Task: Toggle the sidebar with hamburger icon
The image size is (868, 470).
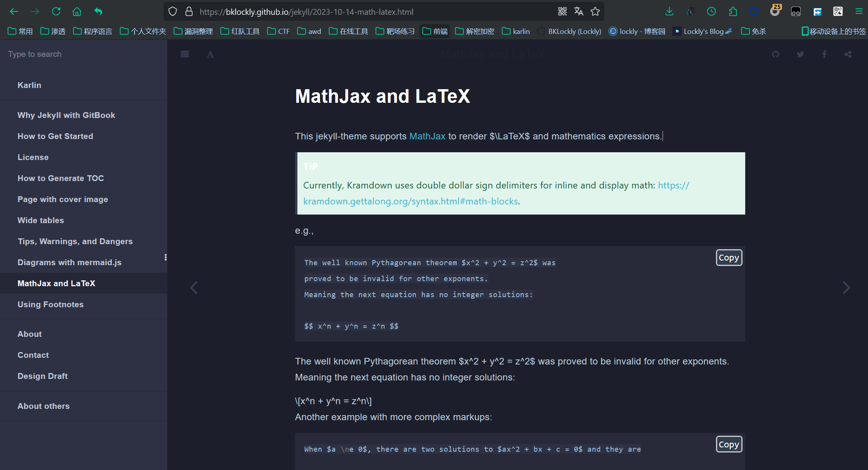Action: click(185, 54)
